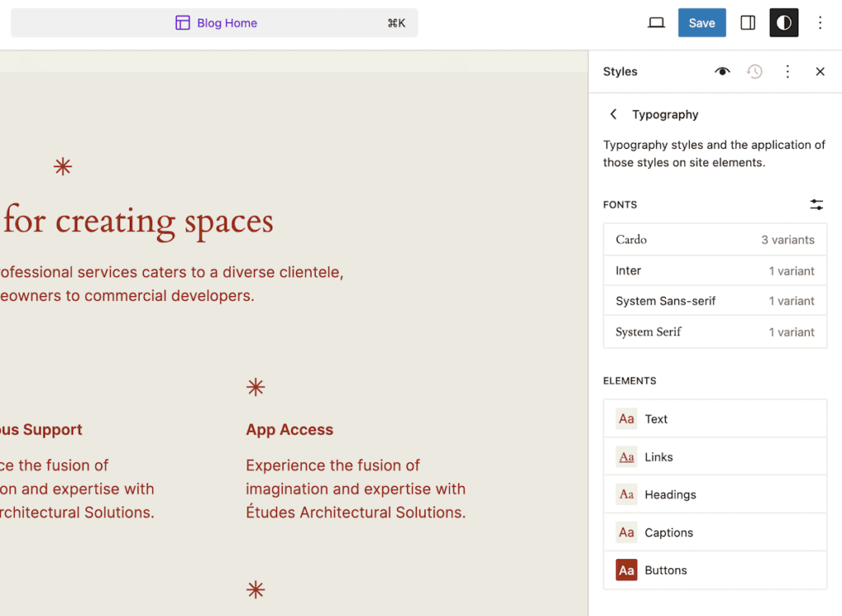This screenshot has width=842, height=616.
Task: Click the desktop preview icon
Action: pyautogui.click(x=655, y=22)
